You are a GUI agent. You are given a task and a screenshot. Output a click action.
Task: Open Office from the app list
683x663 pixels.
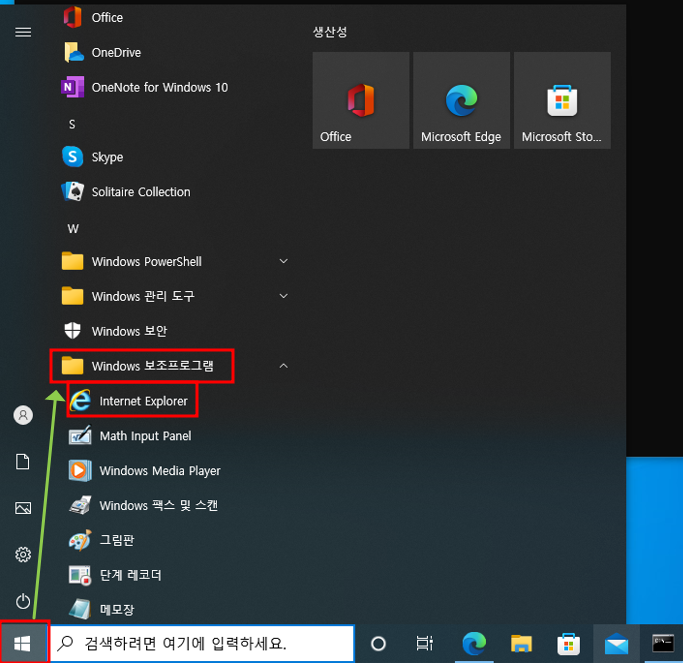coord(174,17)
